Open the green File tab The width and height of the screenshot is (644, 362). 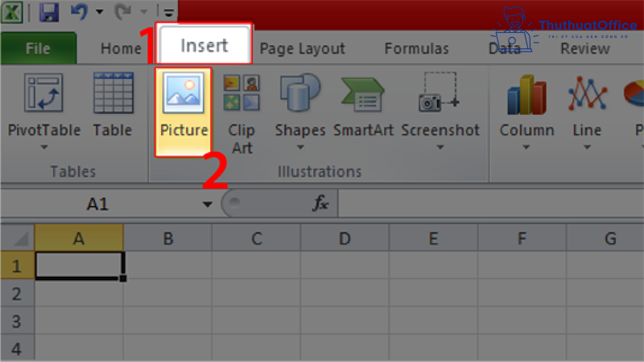click(x=38, y=49)
